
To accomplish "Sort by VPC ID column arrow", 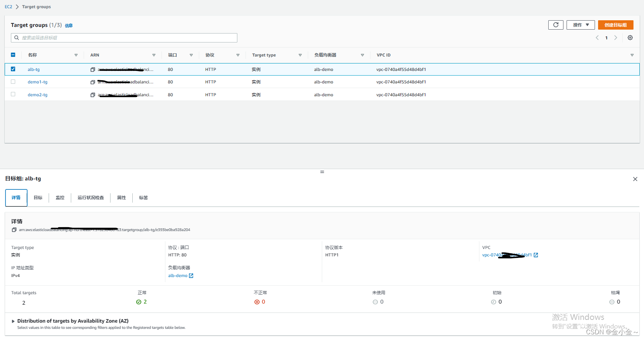I will click(632, 55).
